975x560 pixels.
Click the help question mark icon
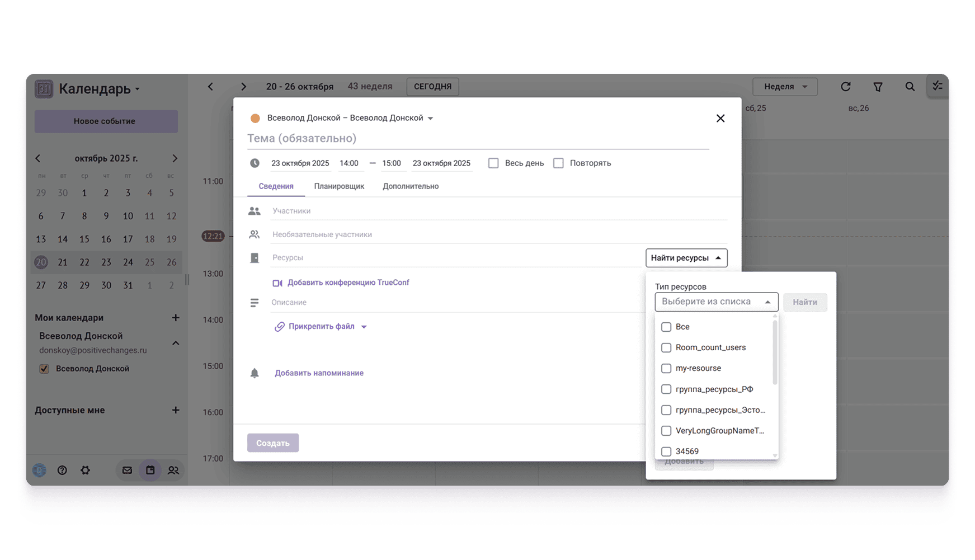tap(62, 470)
